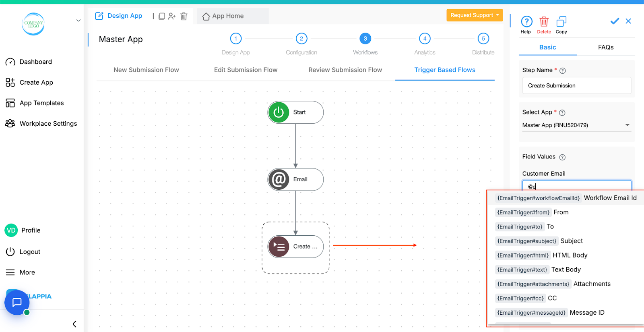This screenshot has height=332, width=644.
Task: Open the Create App page
Action: [29, 82]
